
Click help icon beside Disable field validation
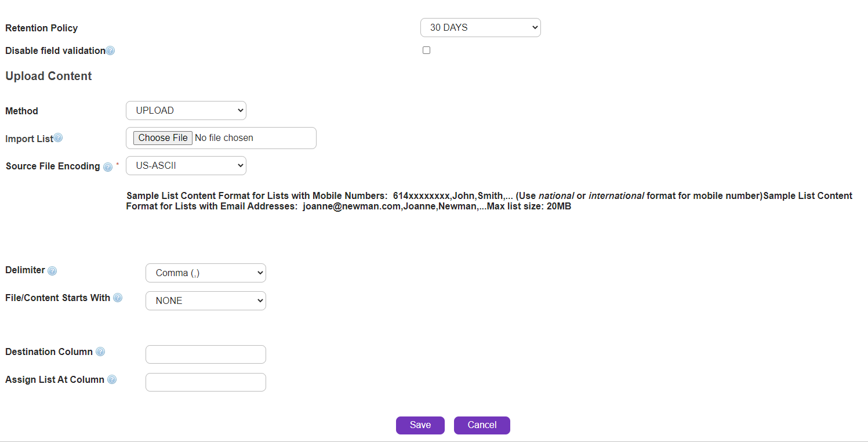110,51
